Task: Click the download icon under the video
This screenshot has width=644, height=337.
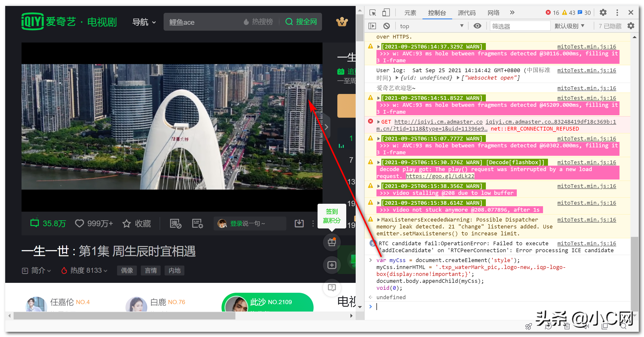Action: (299, 223)
